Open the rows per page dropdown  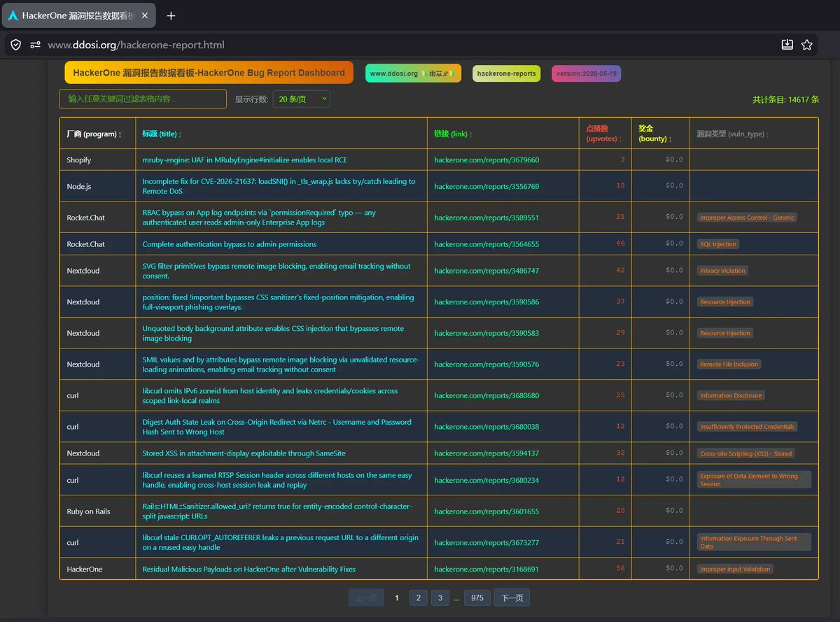pyautogui.click(x=302, y=99)
